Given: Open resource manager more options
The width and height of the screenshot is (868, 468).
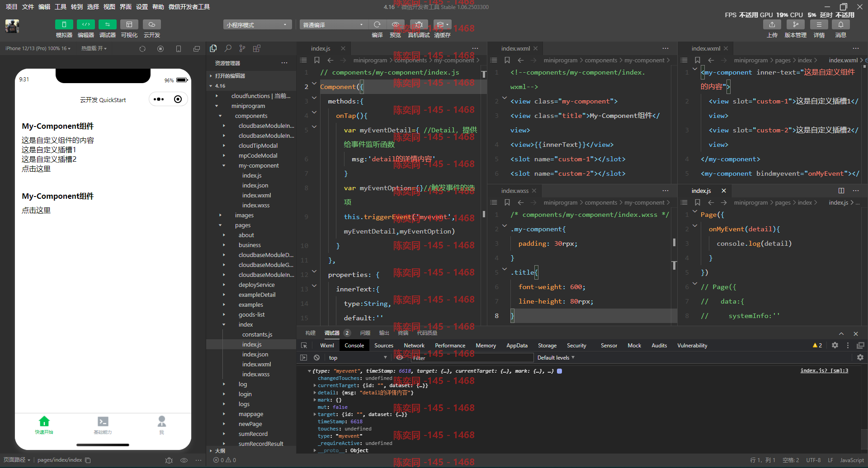Looking at the screenshot, I should tap(284, 63).
